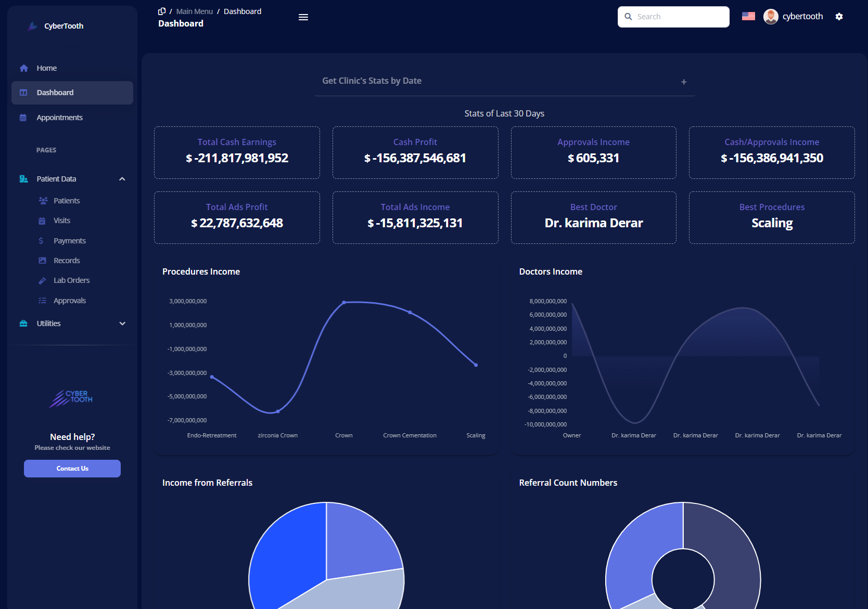Select the Payments dollar icon
The height and width of the screenshot is (609, 868).
coord(42,240)
